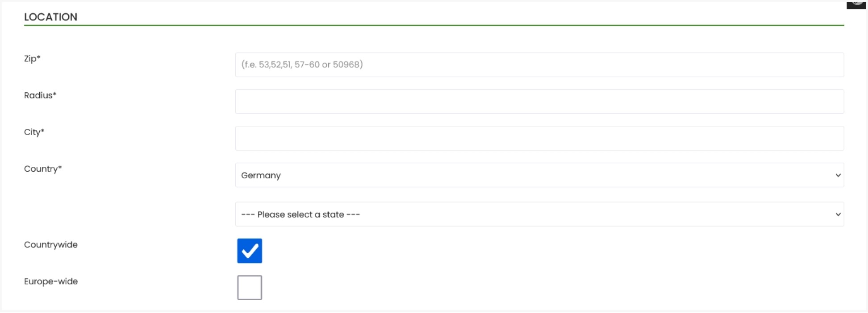Focus the Zip input field
The width and height of the screenshot is (868, 313).
click(539, 65)
